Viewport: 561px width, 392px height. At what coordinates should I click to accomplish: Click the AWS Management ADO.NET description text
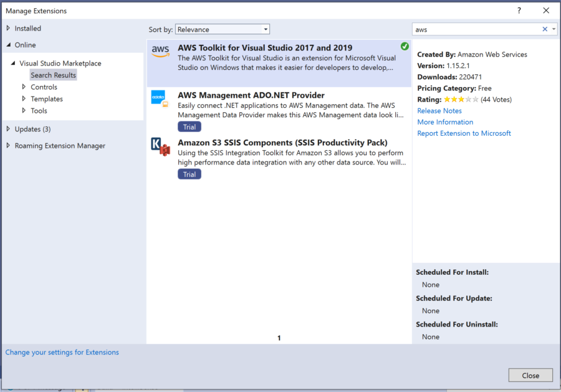pyautogui.click(x=290, y=110)
